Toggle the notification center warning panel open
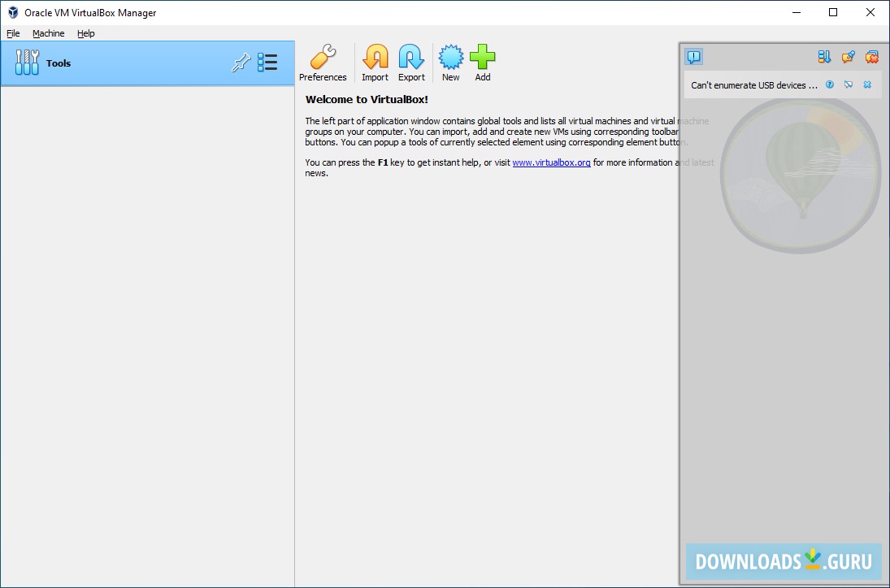 (x=693, y=57)
